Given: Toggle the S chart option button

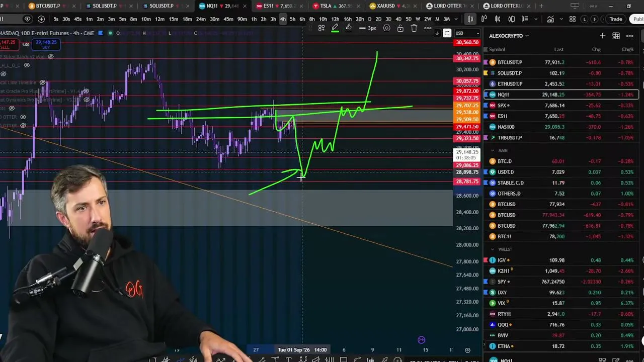Looking at the screenshot, I should click(594, 19).
